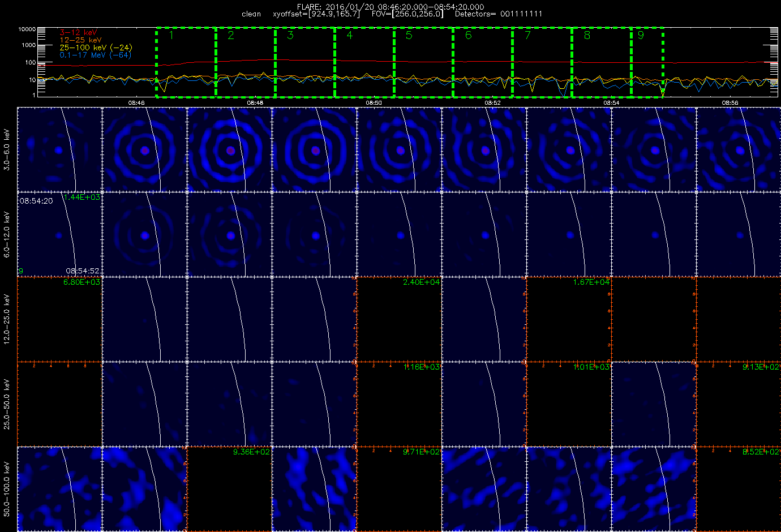This screenshot has height=532, width=781.
Task: Click the FLARE date and time title
Action: pyautogui.click(x=390, y=6)
